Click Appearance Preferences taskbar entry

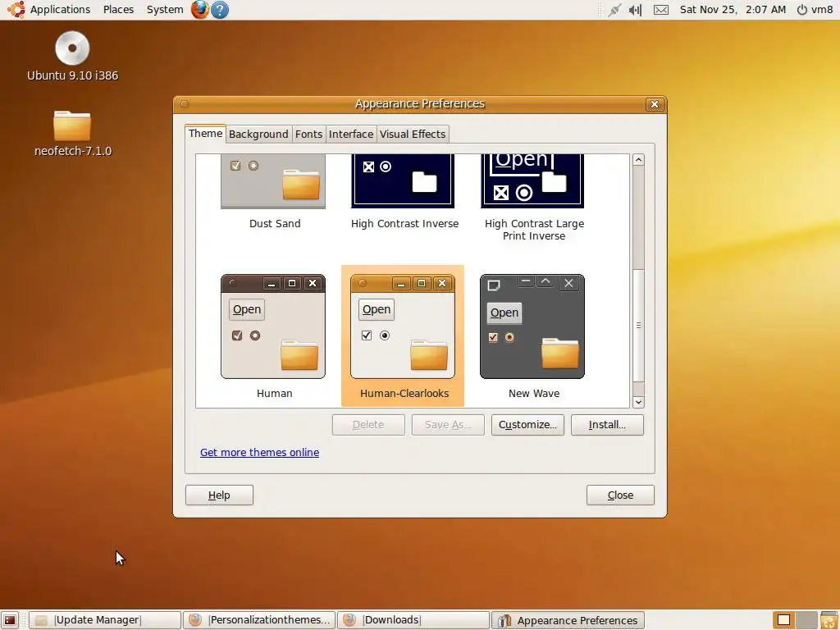568,620
